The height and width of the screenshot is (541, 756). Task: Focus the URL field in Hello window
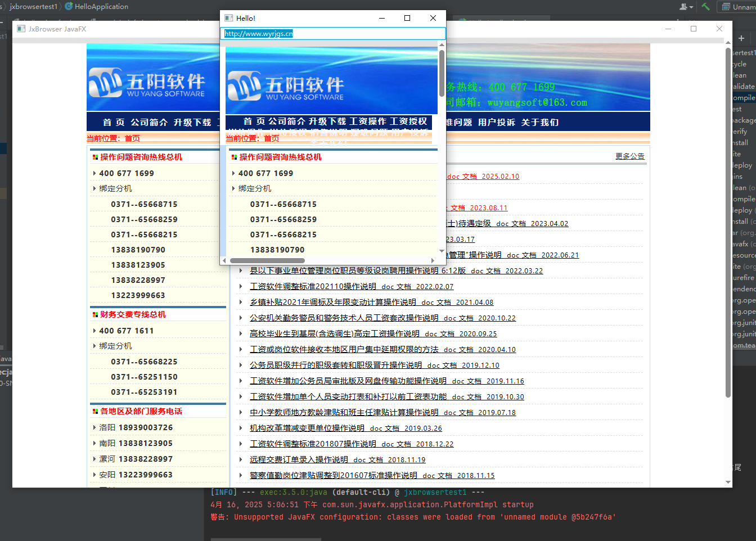tap(333, 34)
